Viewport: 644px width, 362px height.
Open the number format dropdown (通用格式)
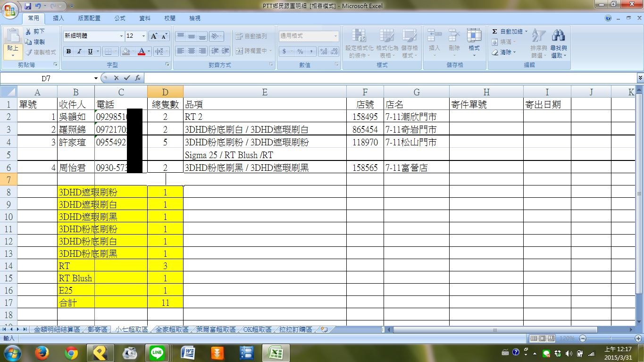pyautogui.click(x=336, y=36)
